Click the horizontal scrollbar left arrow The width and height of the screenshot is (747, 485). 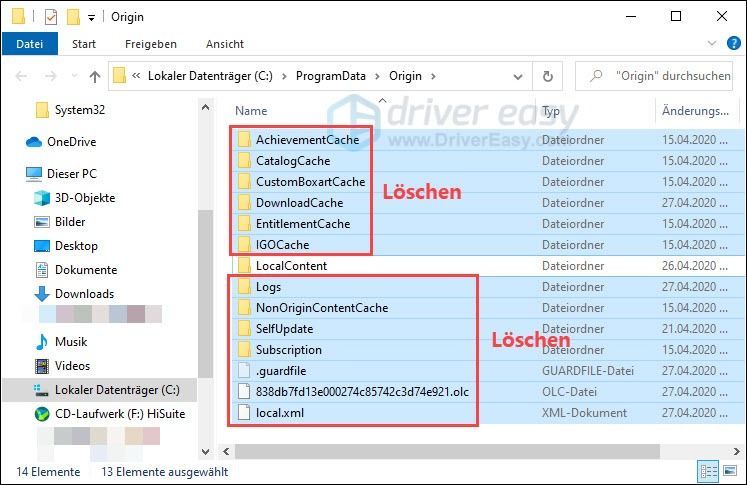(226, 451)
